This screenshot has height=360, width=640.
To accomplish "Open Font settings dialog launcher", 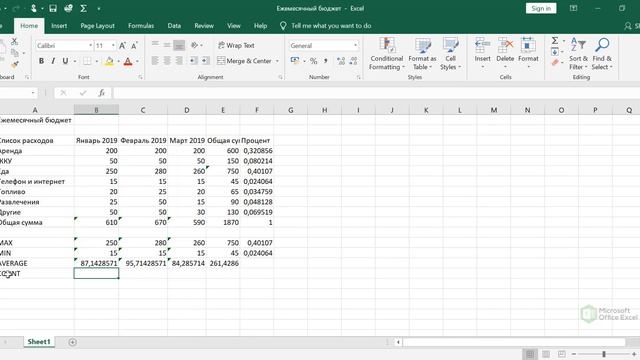I will pyautogui.click(x=140, y=77).
